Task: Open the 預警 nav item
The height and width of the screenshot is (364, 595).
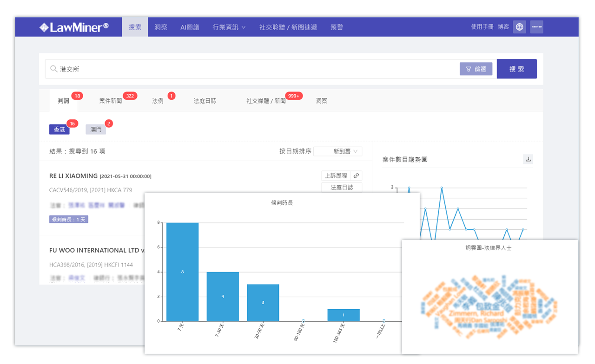Action: pyautogui.click(x=337, y=27)
